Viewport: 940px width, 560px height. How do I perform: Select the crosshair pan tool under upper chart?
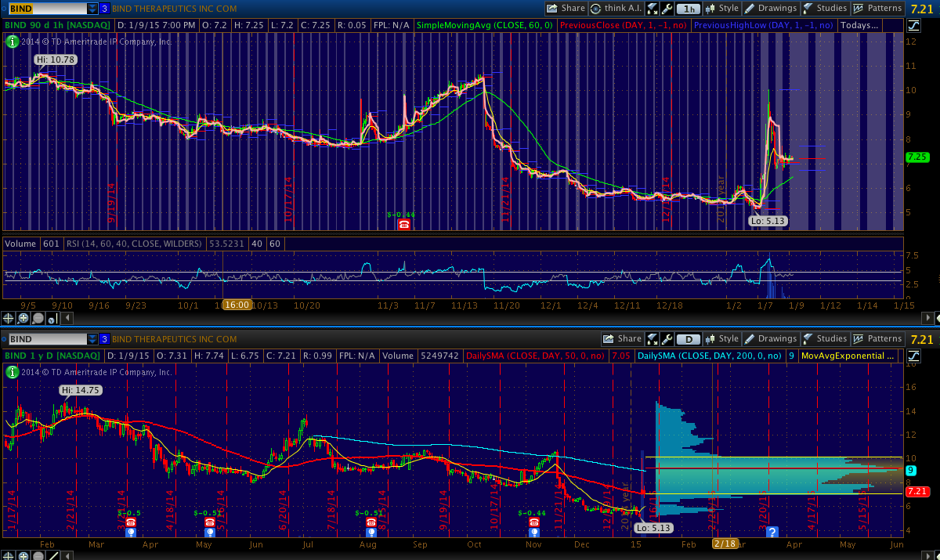pos(9,318)
